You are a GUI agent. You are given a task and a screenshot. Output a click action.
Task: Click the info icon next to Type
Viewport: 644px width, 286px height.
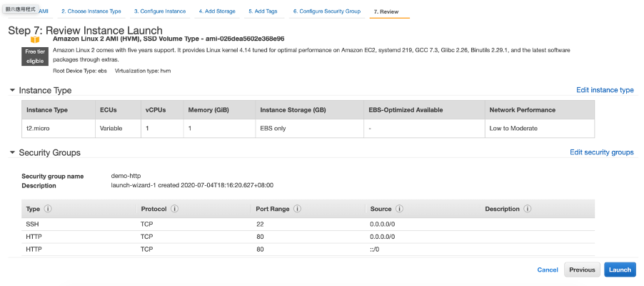point(48,209)
